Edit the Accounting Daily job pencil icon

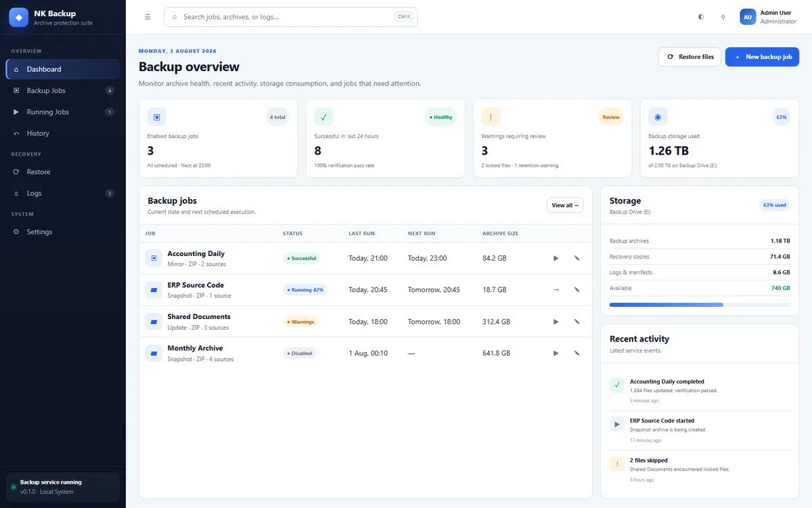coord(577,258)
